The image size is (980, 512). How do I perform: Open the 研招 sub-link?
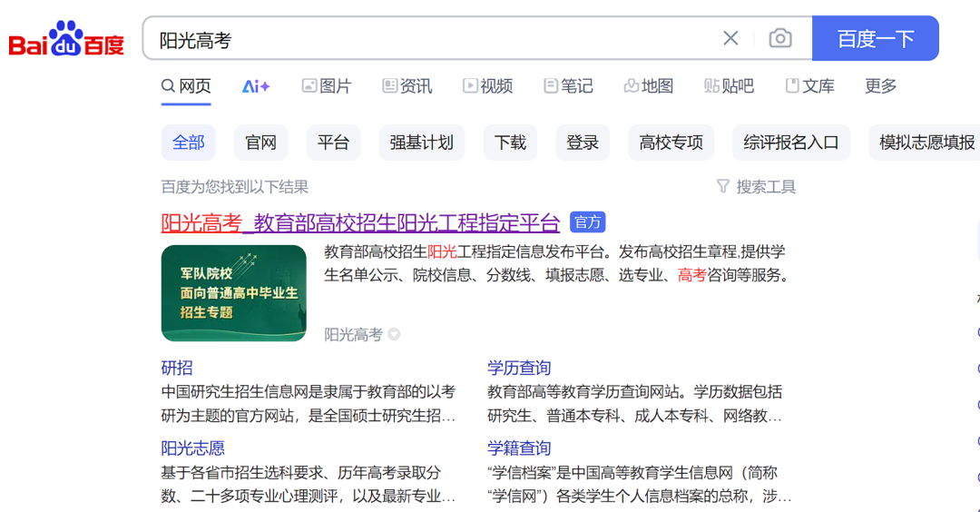pos(177,368)
